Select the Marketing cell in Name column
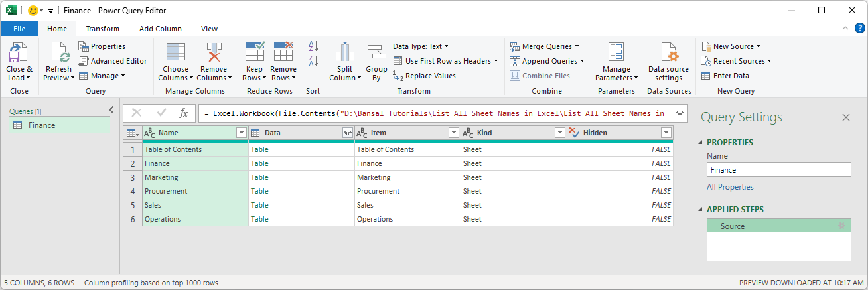Image resolution: width=868 pixels, height=290 pixels. 195,177
